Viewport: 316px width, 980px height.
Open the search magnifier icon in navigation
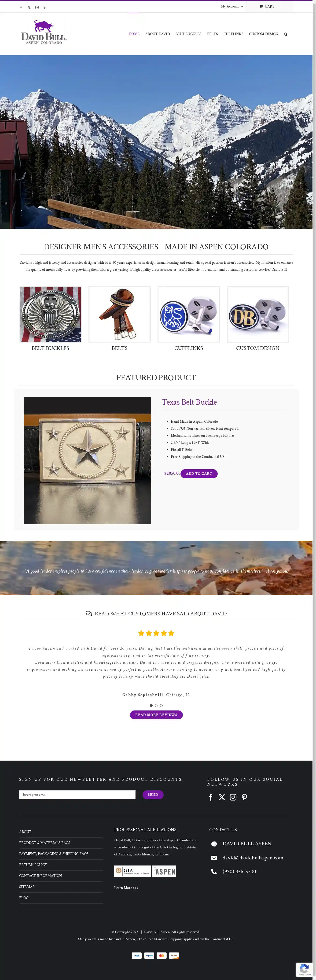286,34
